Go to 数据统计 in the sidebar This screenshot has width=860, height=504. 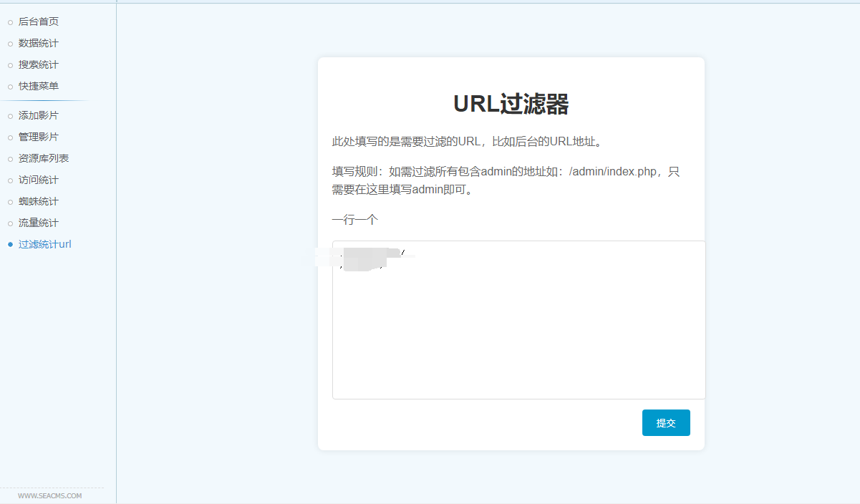39,44
